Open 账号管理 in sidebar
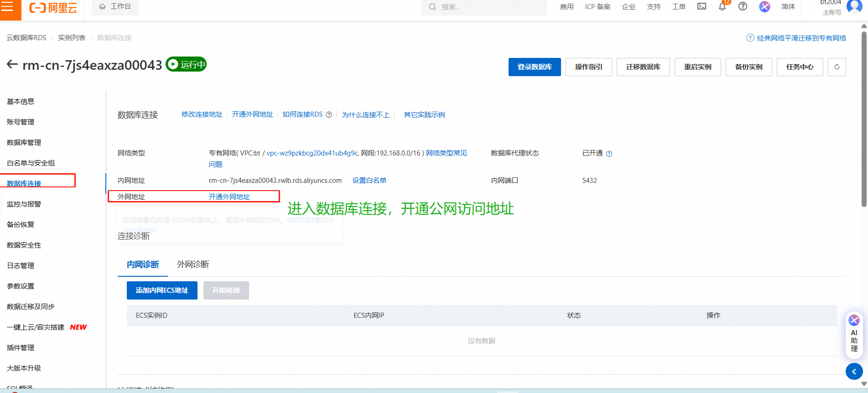868x393 pixels. point(21,122)
